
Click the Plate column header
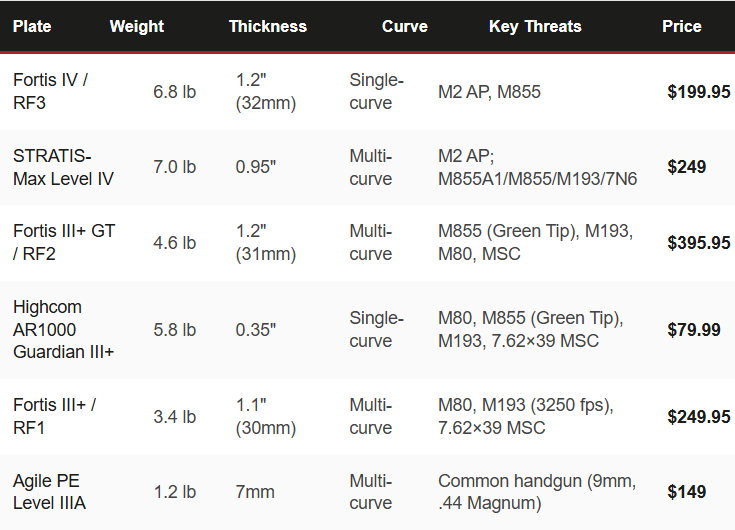(32, 26)
